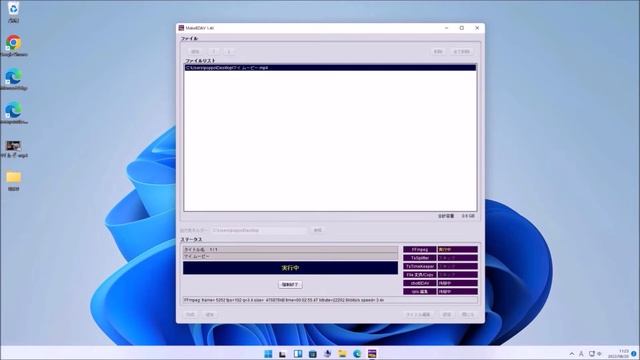Click the TsTimeKeeper status label
This screenshot has width=640, height=360.
click(x=420, y=266)
